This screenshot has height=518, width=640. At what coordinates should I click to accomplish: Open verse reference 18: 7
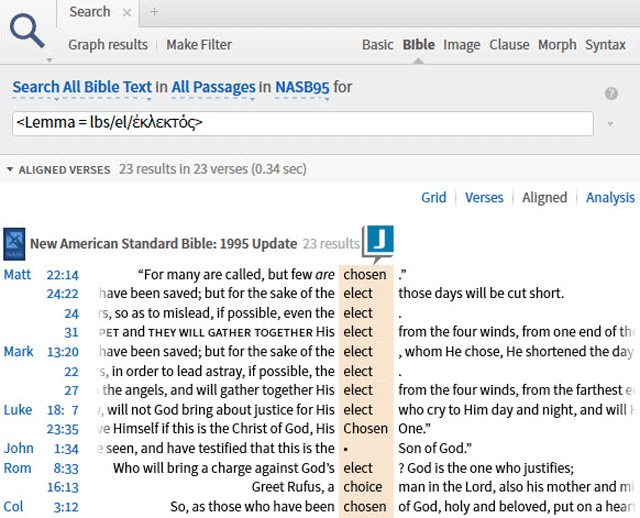tap(62, 410)
